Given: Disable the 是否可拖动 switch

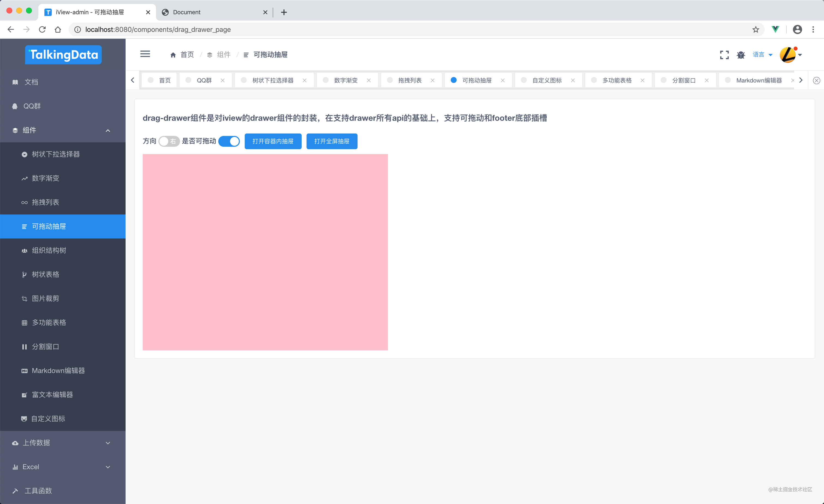Looking at the screenshot, I should coord(229,141).
